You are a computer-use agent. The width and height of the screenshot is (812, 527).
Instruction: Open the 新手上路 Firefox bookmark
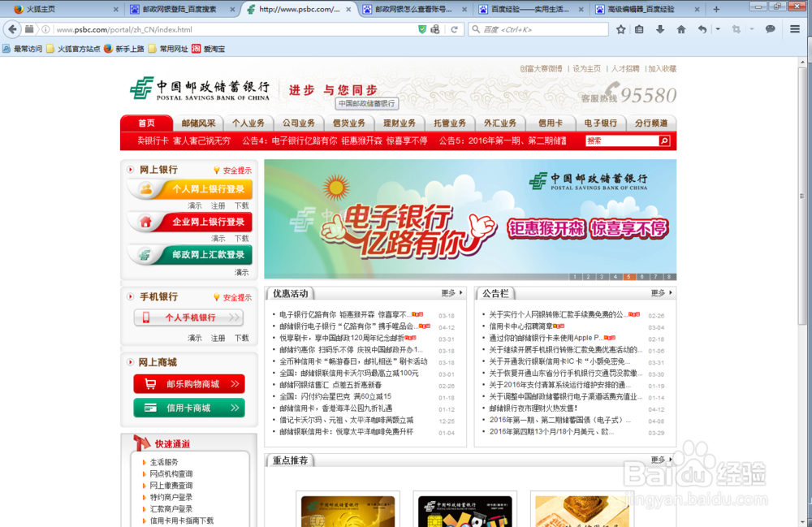(123, 49)
